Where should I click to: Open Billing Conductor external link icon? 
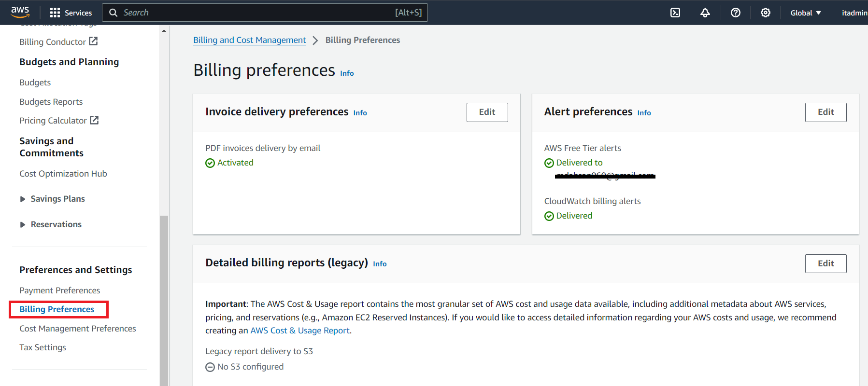pos(93,41)
